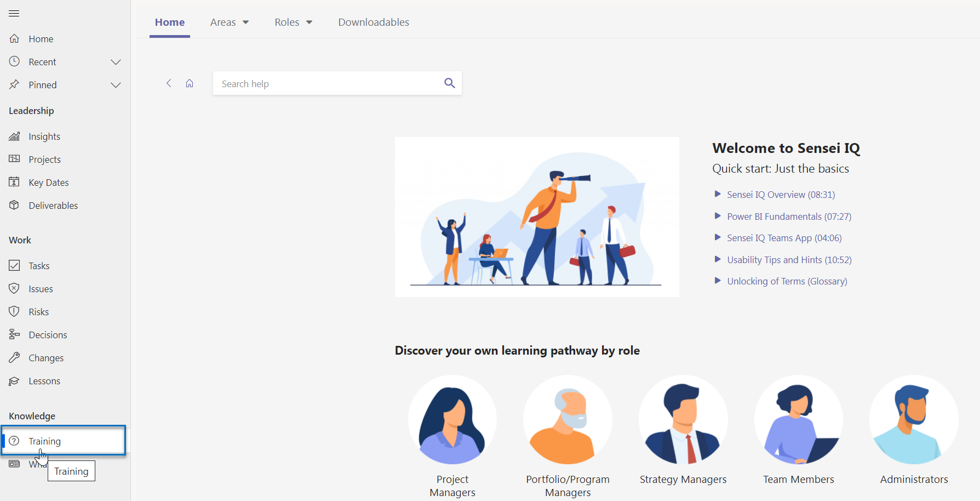Click the Recent label in sidebar
980x501 pixels.
point(42,62)
